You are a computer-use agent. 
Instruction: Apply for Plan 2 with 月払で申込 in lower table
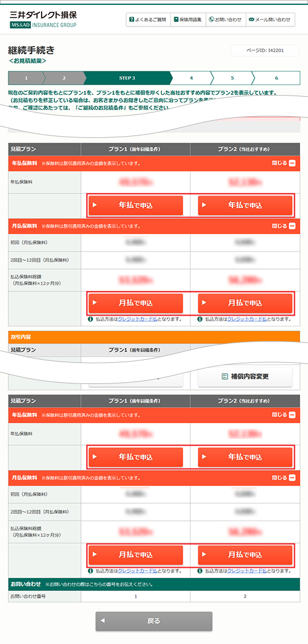(245, 555)
